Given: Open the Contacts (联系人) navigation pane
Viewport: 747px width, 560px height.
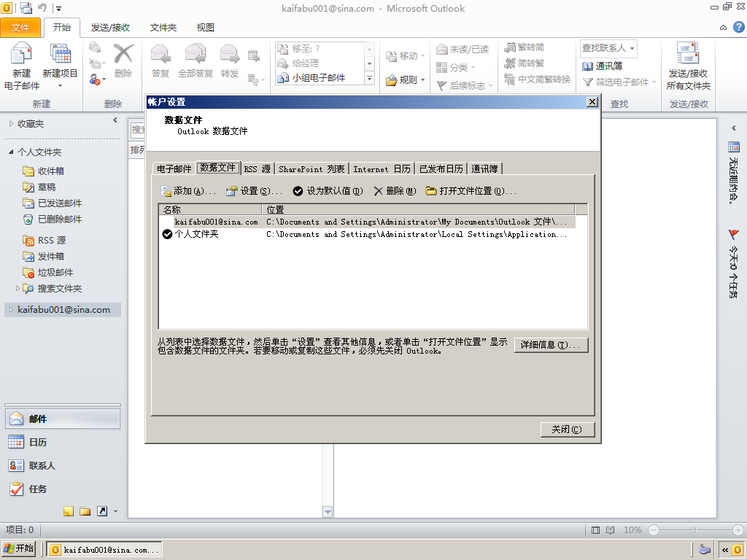Looking at the screenshot, I should [x=63, y=466].
